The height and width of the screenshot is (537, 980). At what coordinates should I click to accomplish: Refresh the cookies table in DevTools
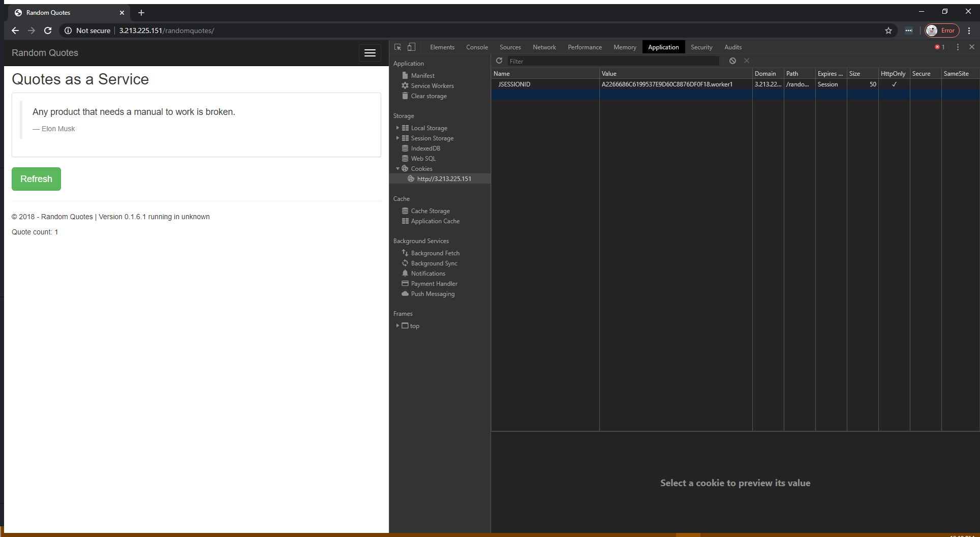pos(499,61)
